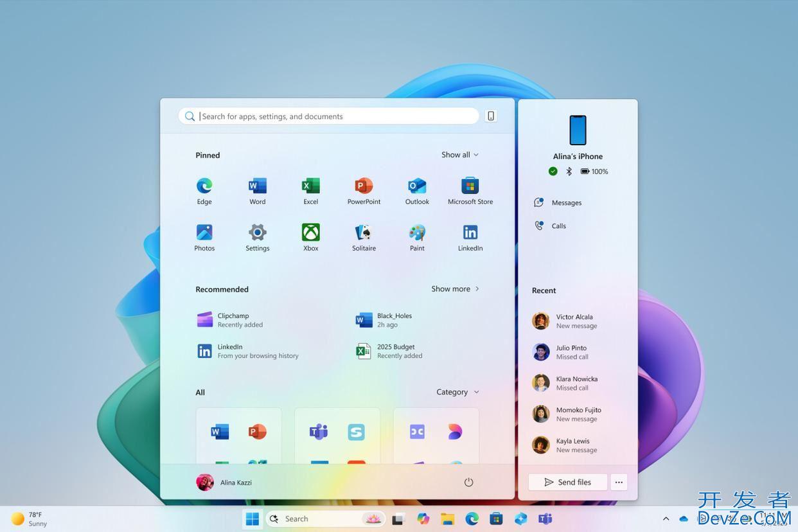This screenshot has width=798, height=532.
Task: Open Calls in the phone panel
Action: pos(558,226)
